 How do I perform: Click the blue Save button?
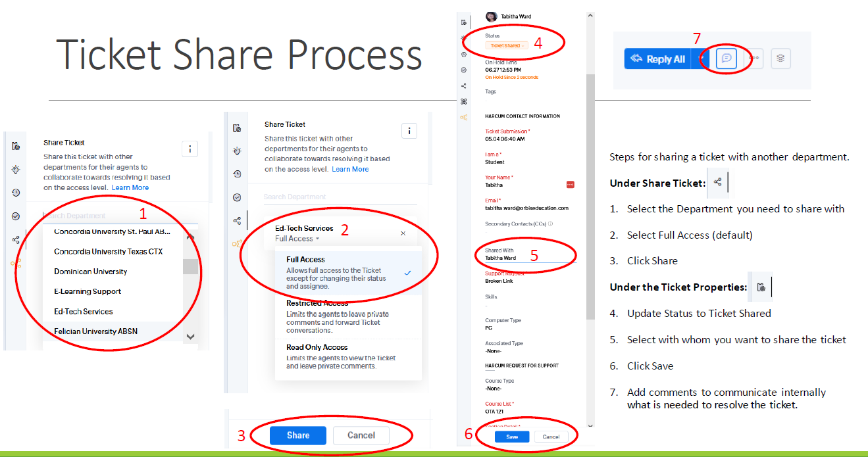point(511,437)
